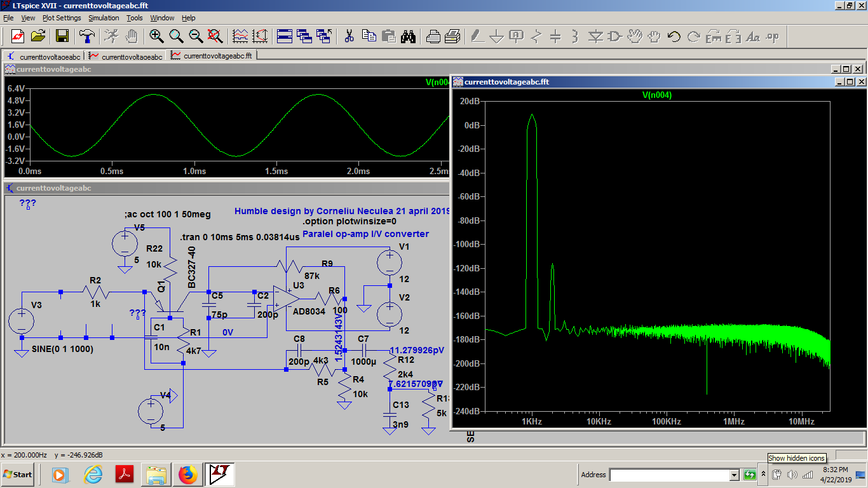
Task: Open Control Panel hammer icon
Action: tap(86, 36)
